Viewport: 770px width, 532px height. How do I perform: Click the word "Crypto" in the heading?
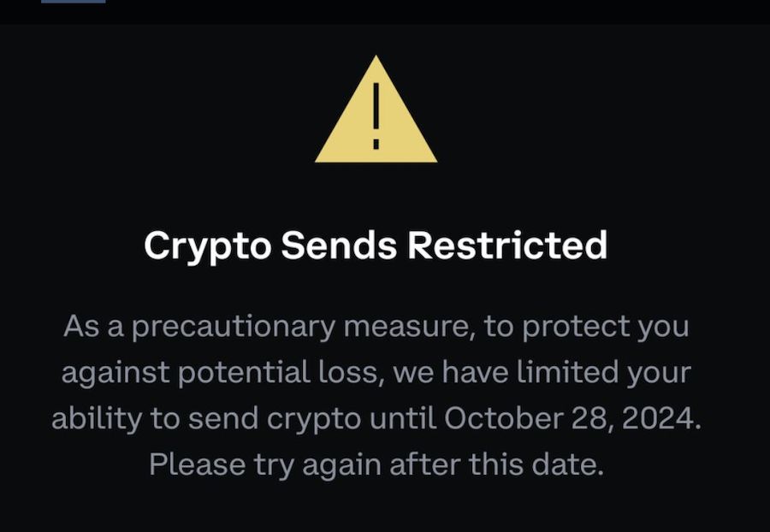point(206,246)
